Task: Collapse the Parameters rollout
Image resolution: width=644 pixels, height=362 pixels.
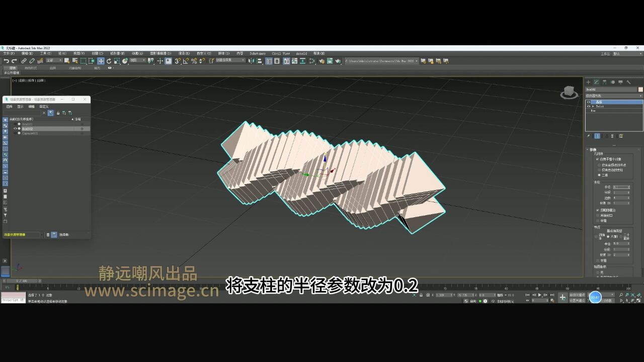Action: pyautogui.click(x=592, y=149)
